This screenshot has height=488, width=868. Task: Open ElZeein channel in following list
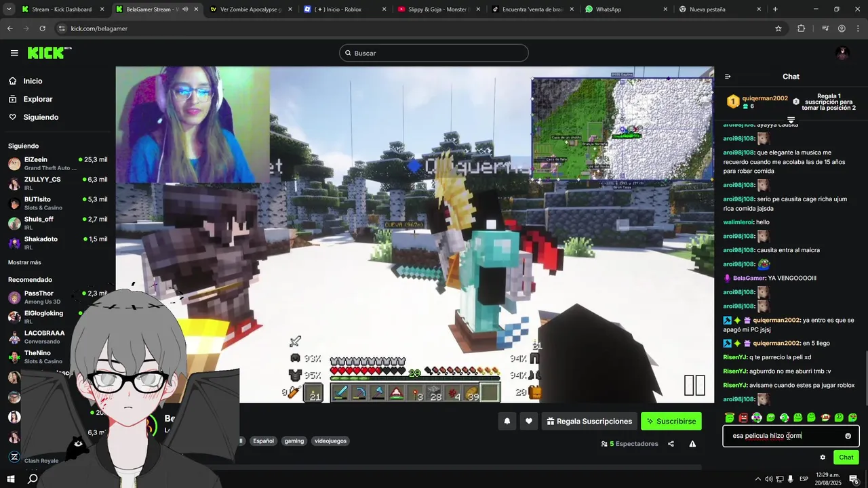coord(58,163)
